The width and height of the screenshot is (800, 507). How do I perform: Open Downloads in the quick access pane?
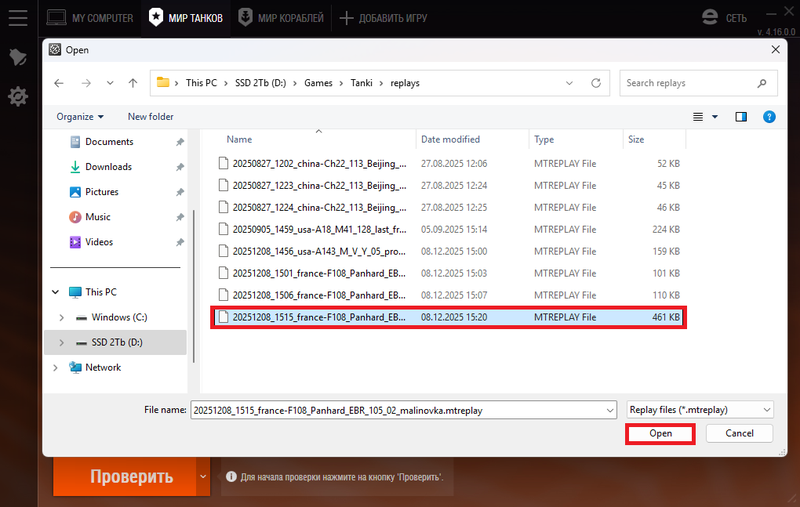click(x=108, y=167)
